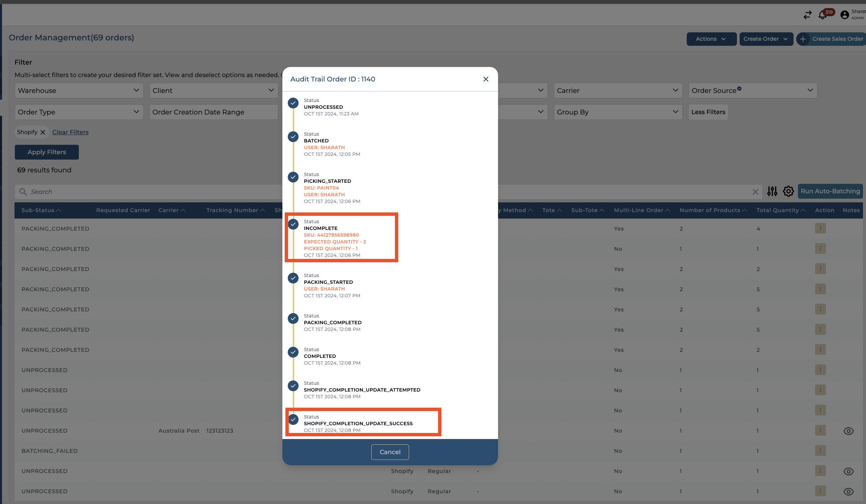Viewport: 866px width, 504px height.
Task: Expand the Group By dropdown
Action: point(618,112)
